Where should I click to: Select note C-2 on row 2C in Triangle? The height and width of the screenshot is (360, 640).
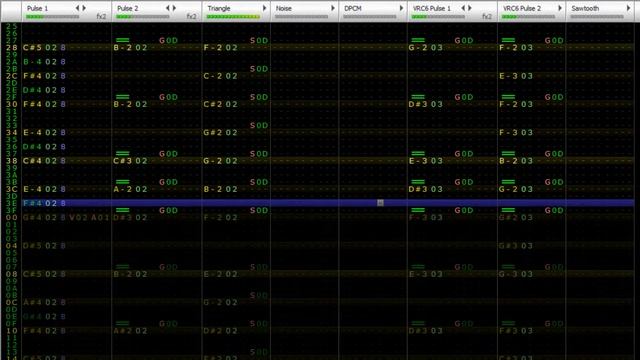coord(213,76)
